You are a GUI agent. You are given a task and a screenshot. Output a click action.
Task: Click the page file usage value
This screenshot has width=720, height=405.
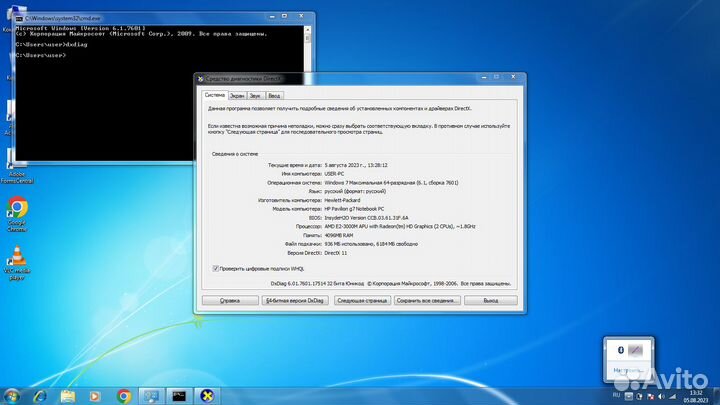pyautogui.click(x=371, y=244)
